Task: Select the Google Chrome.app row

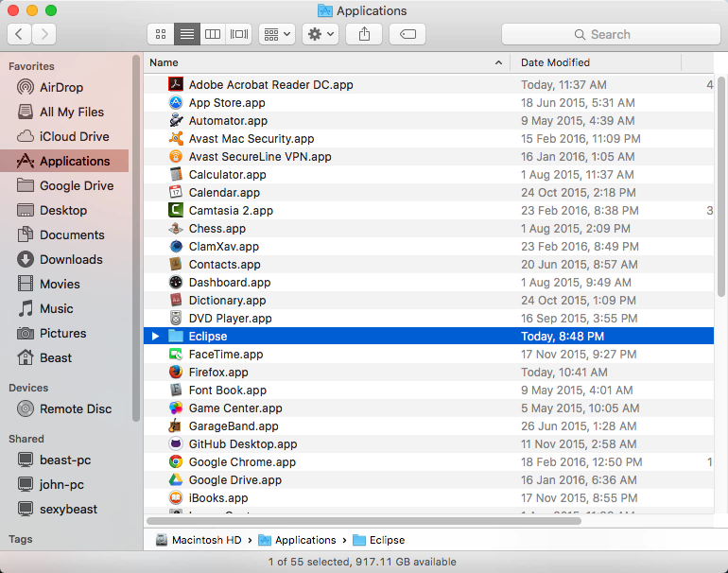Action: click(x=428, y=462)
